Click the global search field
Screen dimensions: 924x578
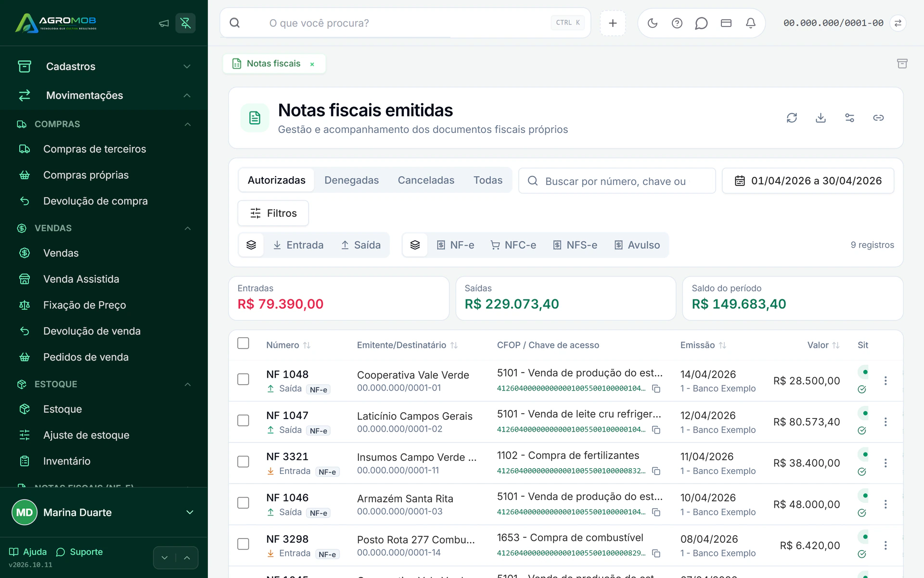[406, 23]
